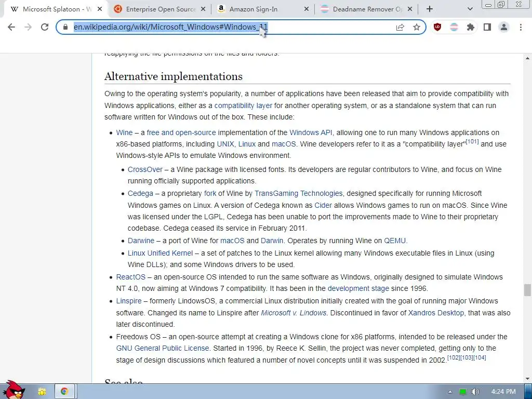Jump to citation 102
This screenshot has width=532, height=399.
454,357
